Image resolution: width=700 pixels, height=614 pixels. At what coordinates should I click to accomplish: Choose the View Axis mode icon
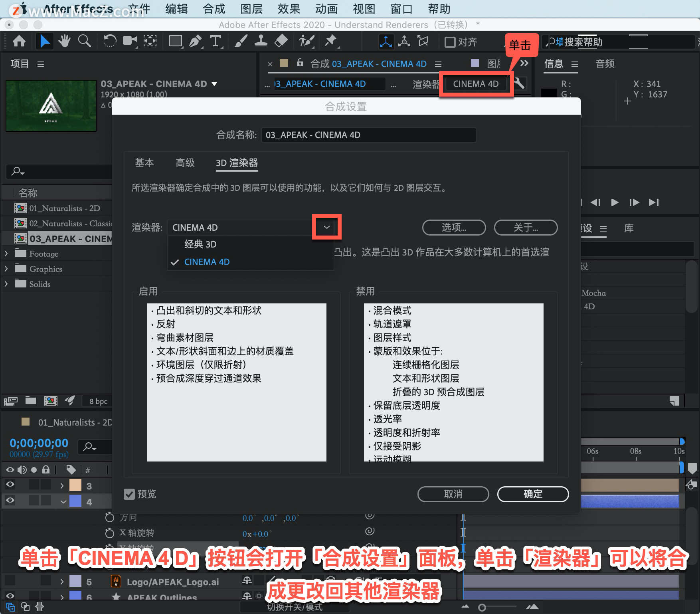pyautogui.click(x=423, y=42)
